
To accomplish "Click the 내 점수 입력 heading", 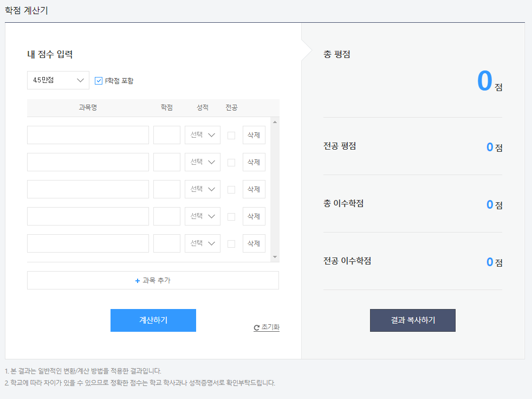I will tap(50, 54).
